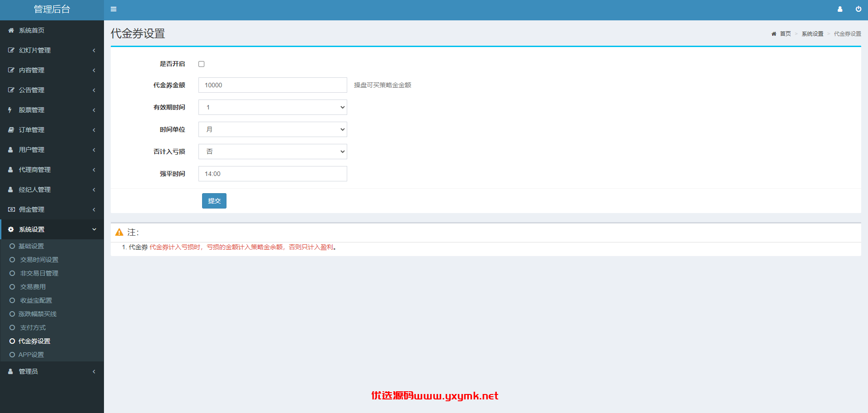The image size is (868, 413).
Task: Click the circle icon beside 交易费用
Action: [x=12, y=287]
